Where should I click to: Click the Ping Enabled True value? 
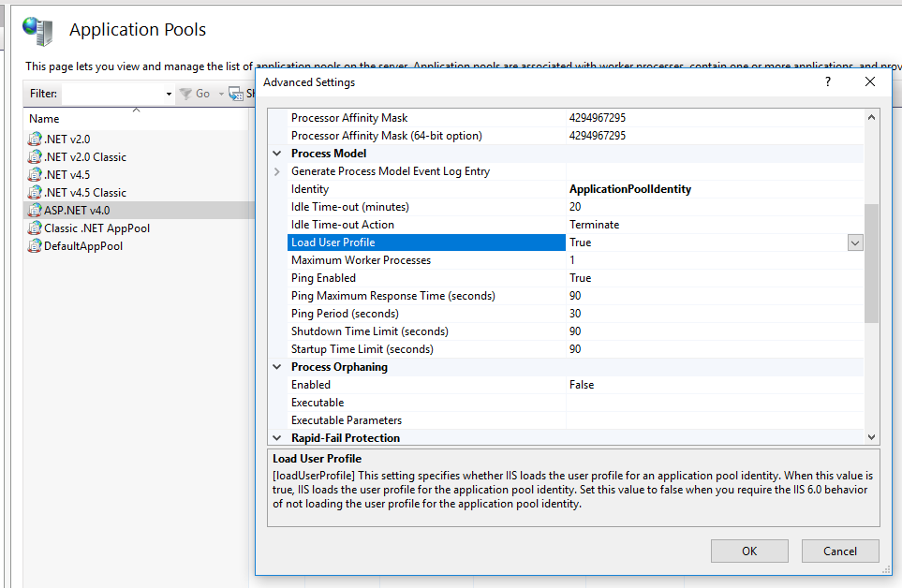[x=581, y=278]
